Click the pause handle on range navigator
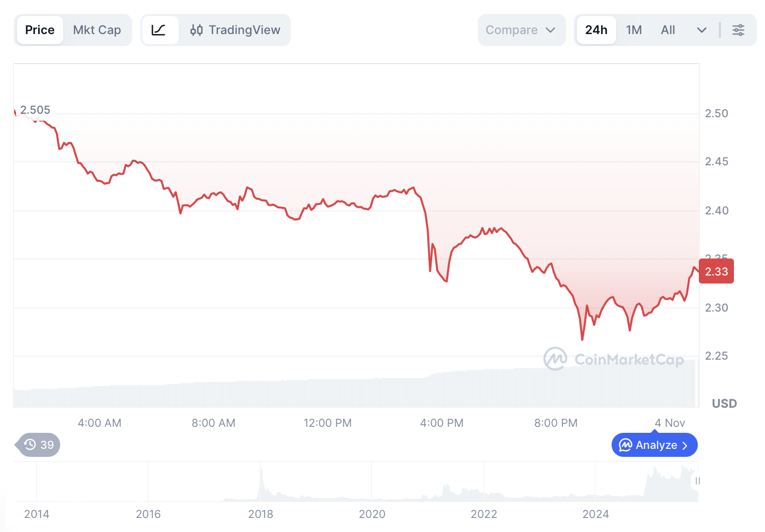This screenshot has width=765, height=532. coord(697,481)
